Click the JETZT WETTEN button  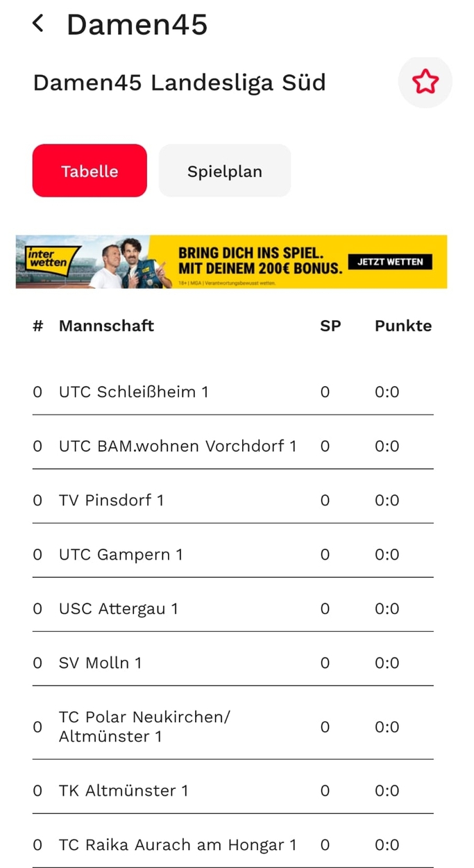pos(390,262)
